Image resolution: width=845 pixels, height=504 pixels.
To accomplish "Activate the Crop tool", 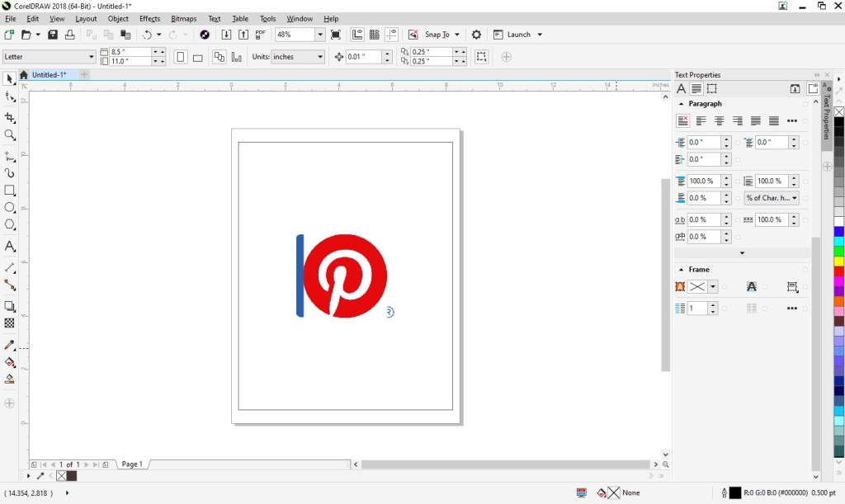I will 10,118.
